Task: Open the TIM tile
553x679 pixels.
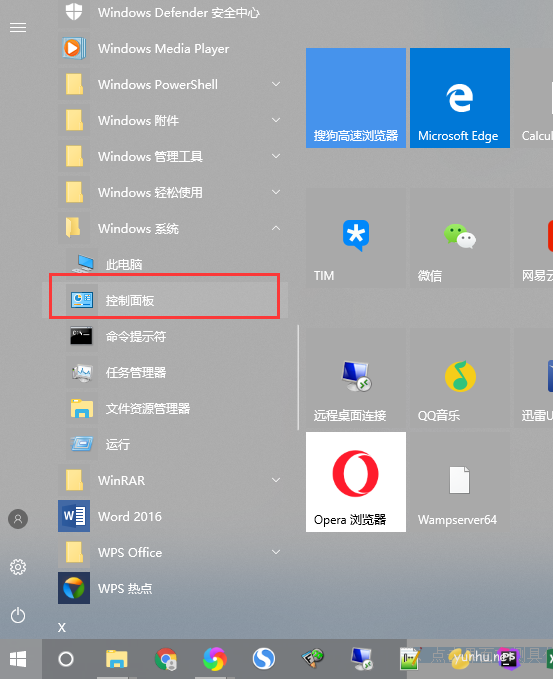Action: click(x=356, y=238)
